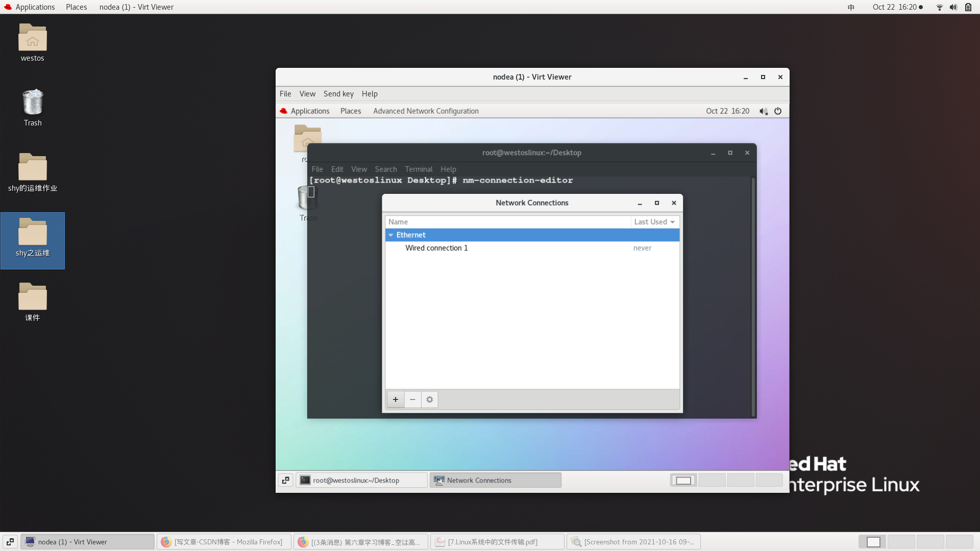This screenshot has height=551, width=980.
Task: Switch to 第六章学习博客 Firefox taskbar item
Action: 361,542
